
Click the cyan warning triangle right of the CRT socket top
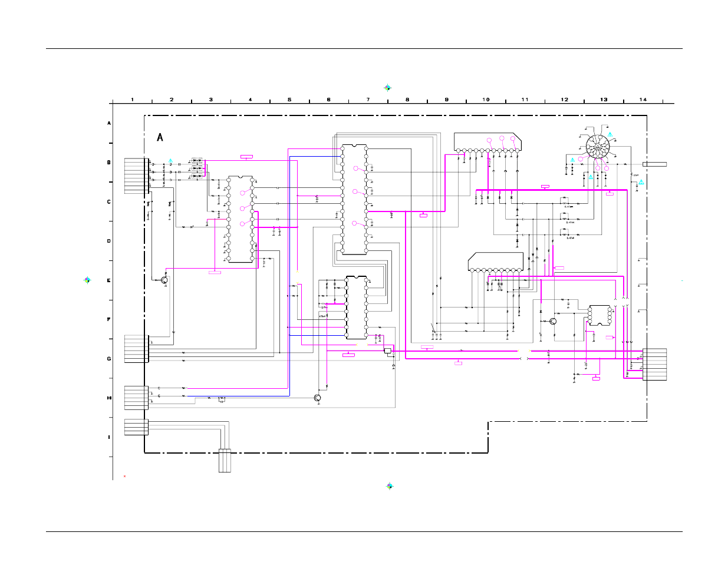pos(611,134)
